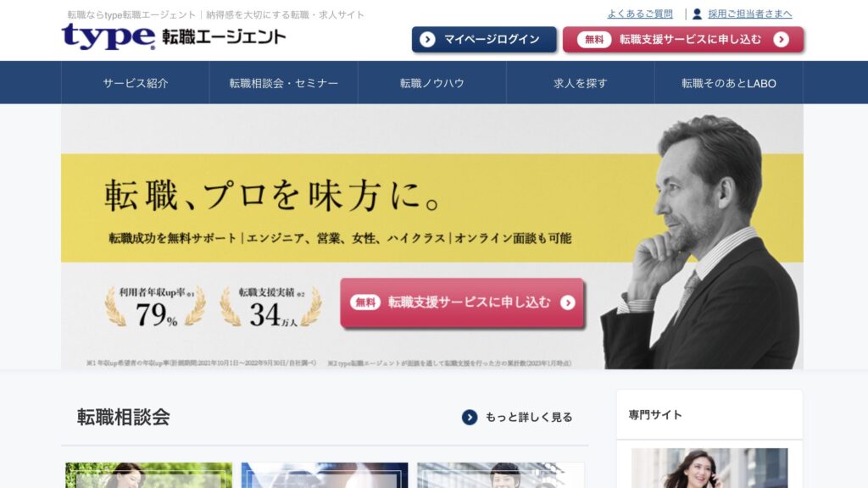Go to 転職そのあとLABO tab
This screenshot has width=868, height=488.
(x=728, y=82)
